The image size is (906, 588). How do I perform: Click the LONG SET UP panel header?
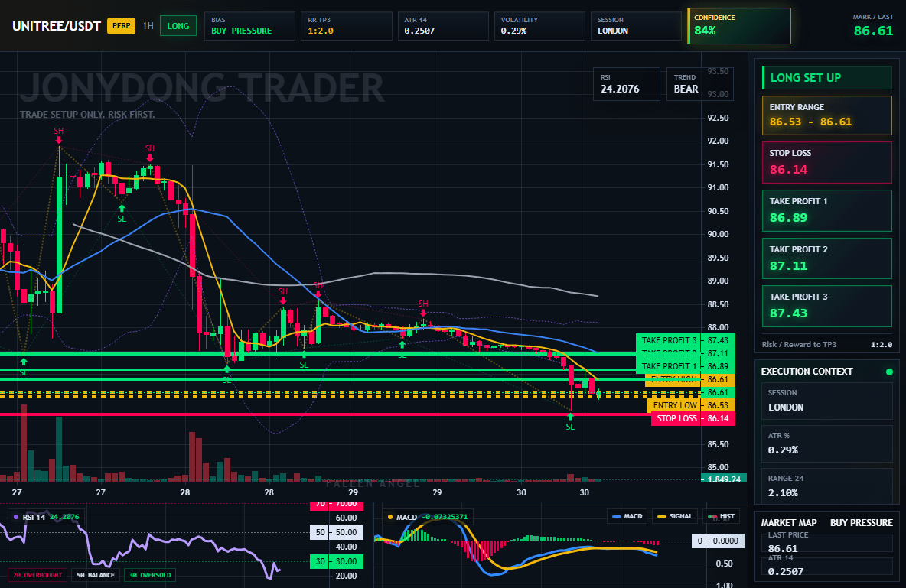click(827, 77)
